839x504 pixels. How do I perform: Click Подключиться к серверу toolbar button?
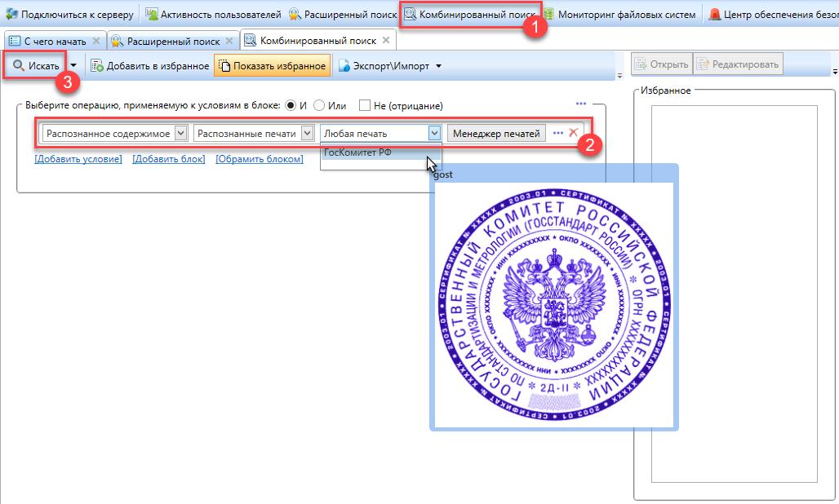(69, 15)
